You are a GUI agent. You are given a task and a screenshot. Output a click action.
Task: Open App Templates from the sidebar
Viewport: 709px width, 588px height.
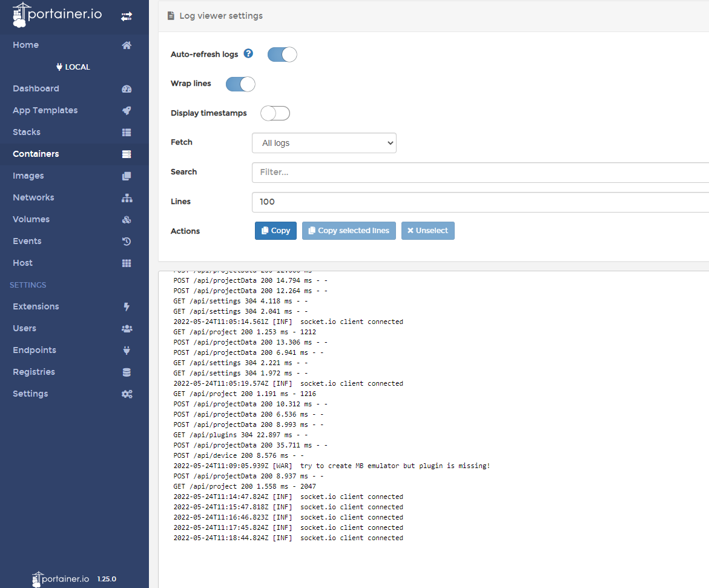point(45,110)
